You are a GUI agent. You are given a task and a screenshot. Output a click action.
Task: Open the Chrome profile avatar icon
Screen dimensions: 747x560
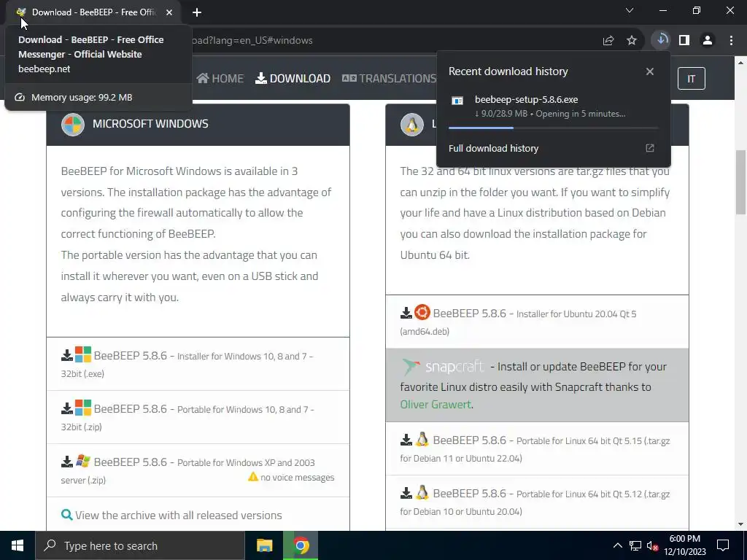[x=708, y=41]
